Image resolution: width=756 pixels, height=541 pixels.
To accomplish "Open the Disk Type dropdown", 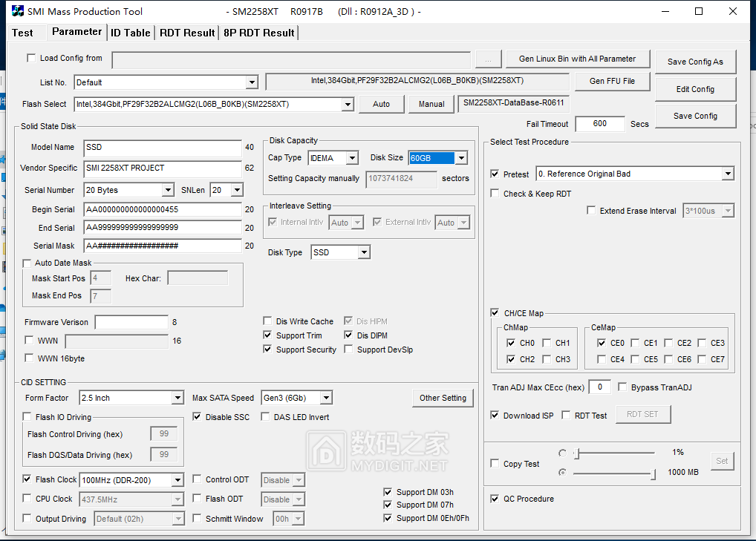I will 364,252.
